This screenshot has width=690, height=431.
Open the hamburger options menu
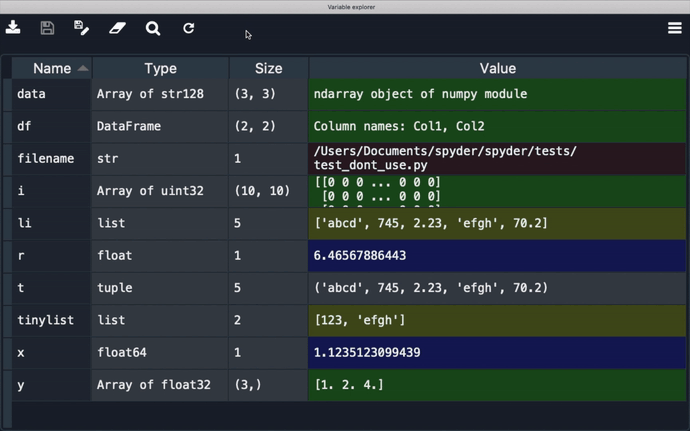click(674, 28)
